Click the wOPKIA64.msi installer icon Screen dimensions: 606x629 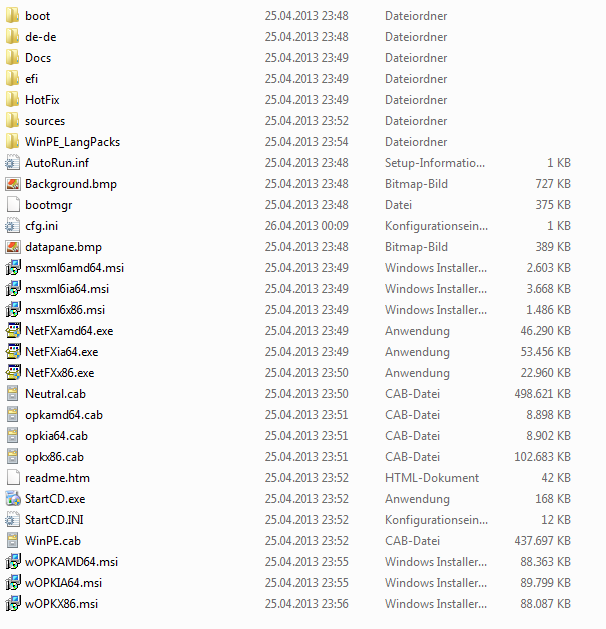(12, 582)
